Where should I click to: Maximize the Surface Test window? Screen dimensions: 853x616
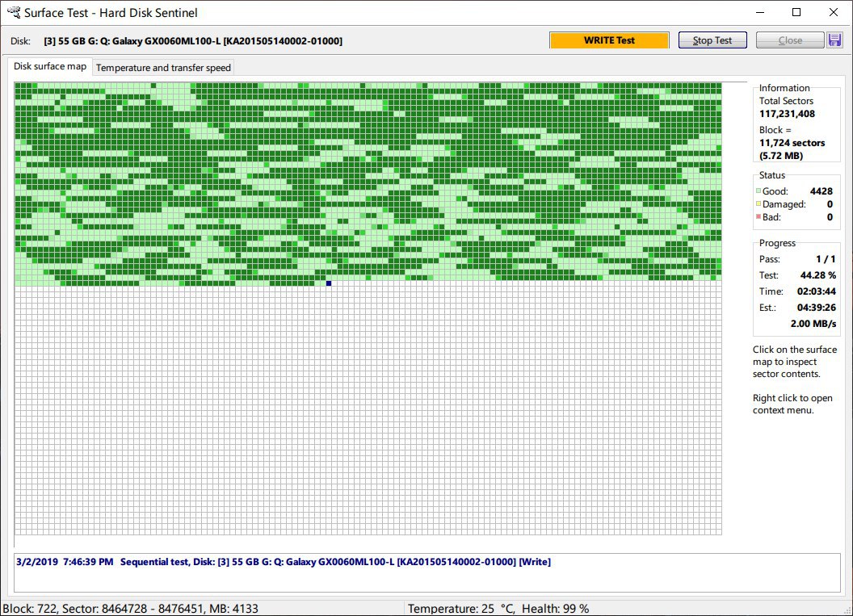point(796,12)
